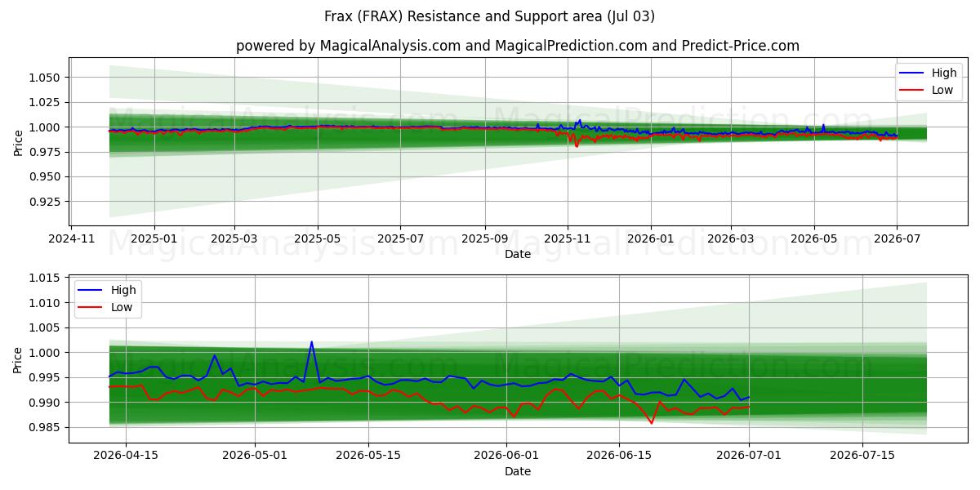
Task: Click the '0.995' y-axis label on the bottom chart
Action: (47, 377)
